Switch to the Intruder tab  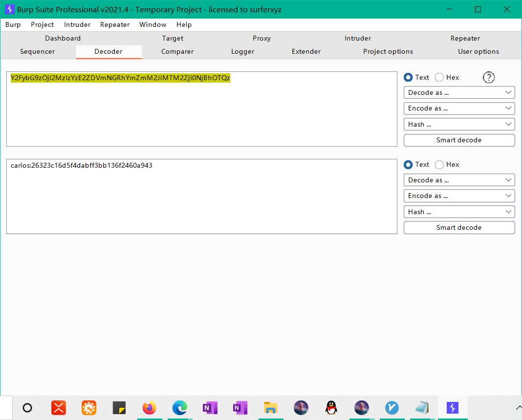click(358, 38)
